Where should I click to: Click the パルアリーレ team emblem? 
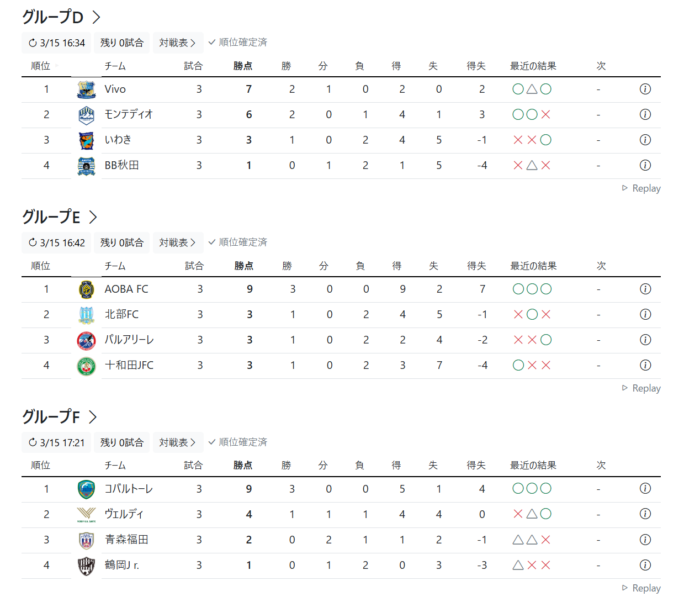coord(86,340)
